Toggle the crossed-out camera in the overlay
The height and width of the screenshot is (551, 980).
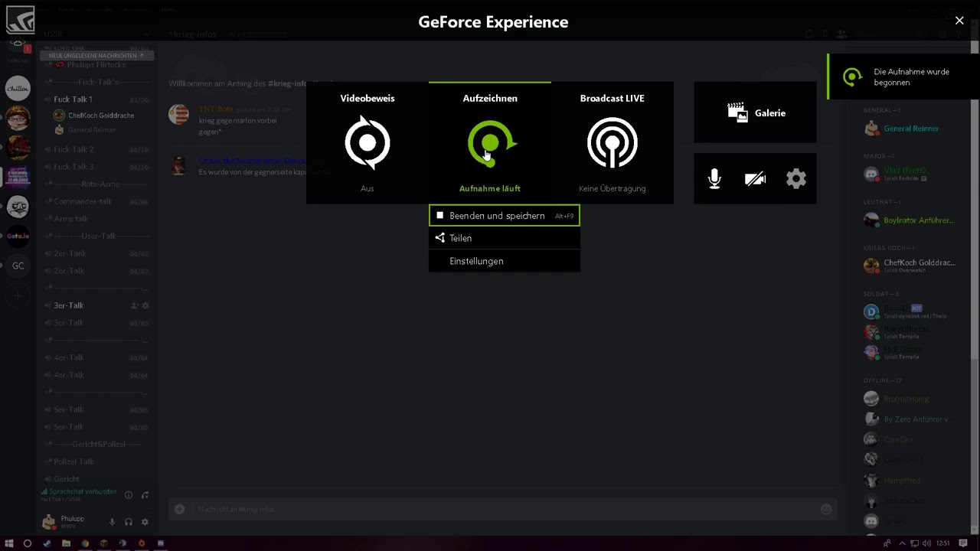[755, 179]
